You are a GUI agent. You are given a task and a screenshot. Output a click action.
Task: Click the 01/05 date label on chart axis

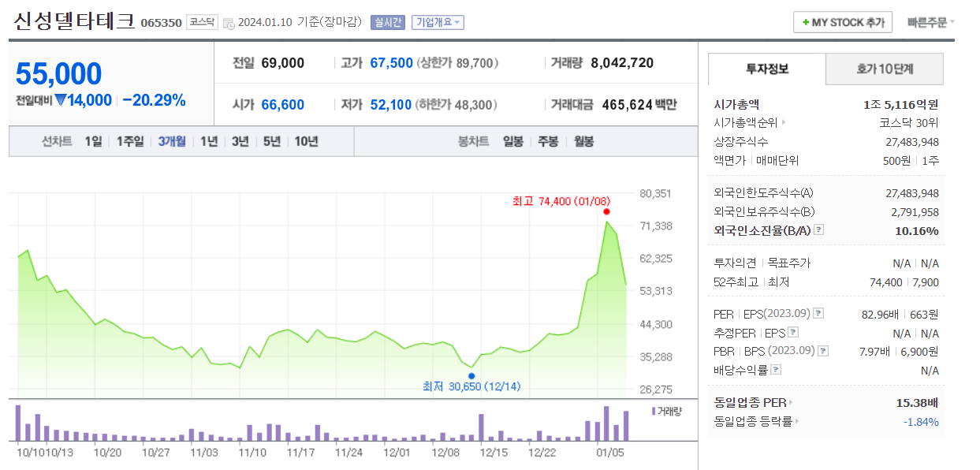click(x=610, y=453)
